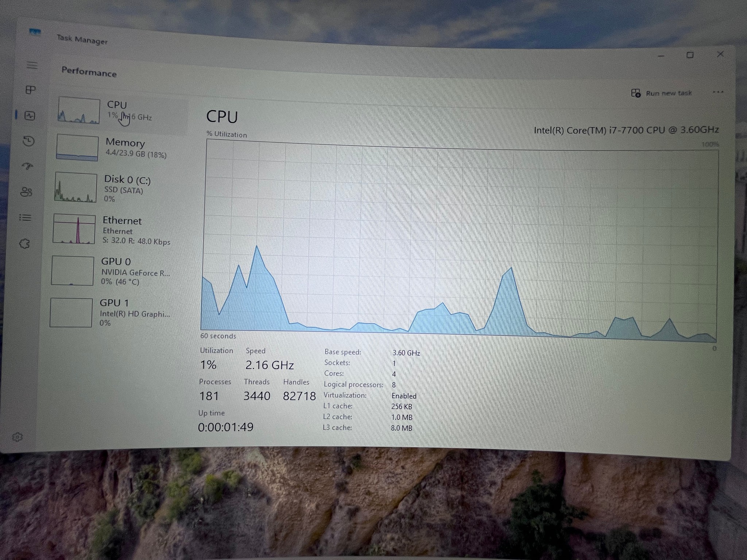This screenshot has height=560, width=747.
Task: Click the Task Manager title text
Action: (82, 39)
